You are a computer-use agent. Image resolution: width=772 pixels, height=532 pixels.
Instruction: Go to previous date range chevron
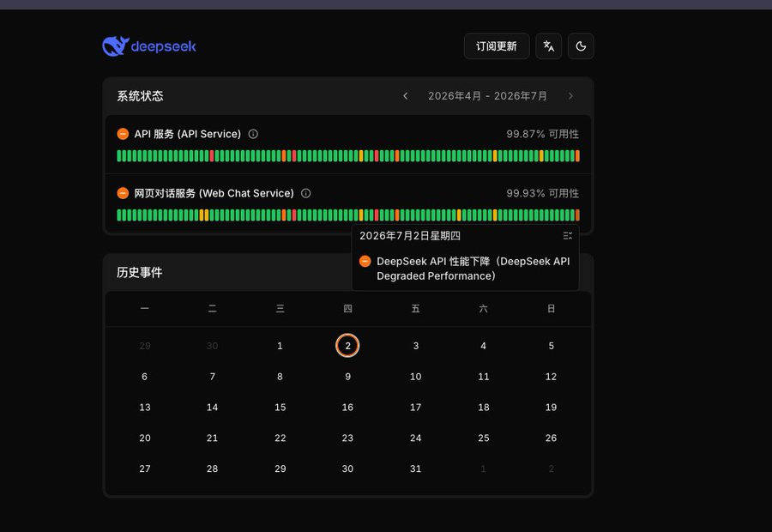pyautogui.click(x=405, y=96)
